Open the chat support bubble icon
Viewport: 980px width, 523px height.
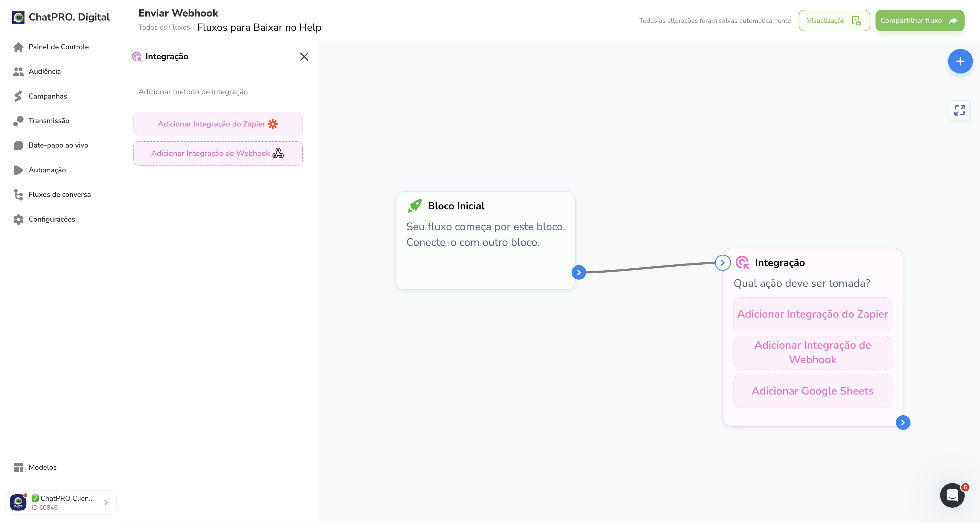[x=952, y=495]
